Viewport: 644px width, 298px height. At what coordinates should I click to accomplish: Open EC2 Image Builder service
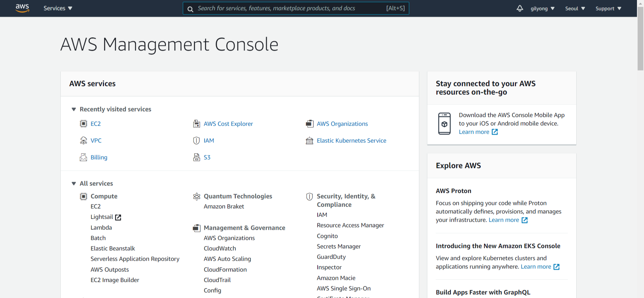coord(115,280)
